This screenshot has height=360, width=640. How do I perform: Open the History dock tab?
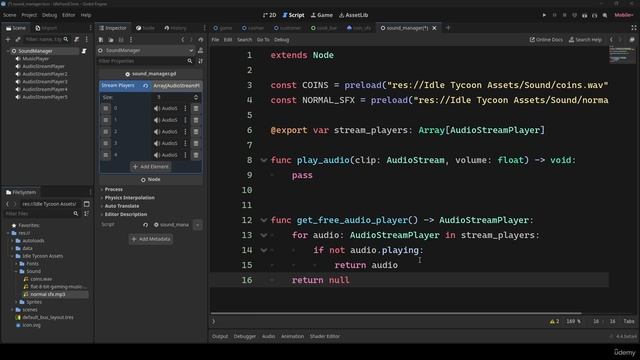[175, 28]
